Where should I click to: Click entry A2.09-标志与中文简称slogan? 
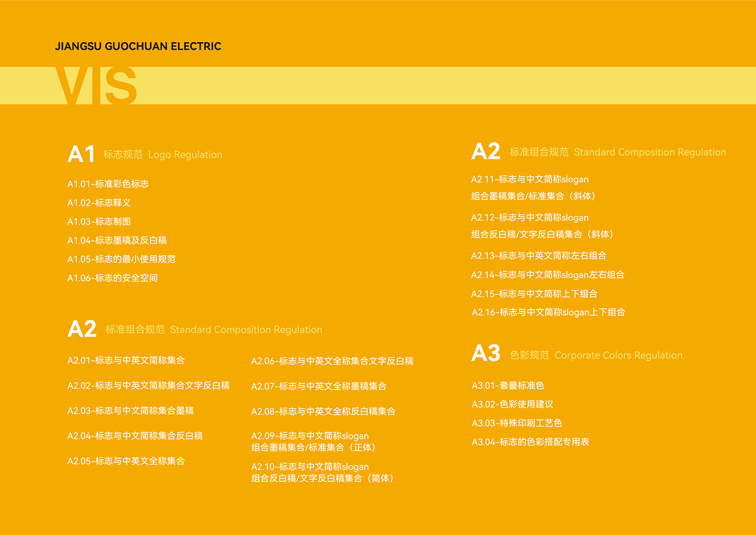tap(310, 436)
